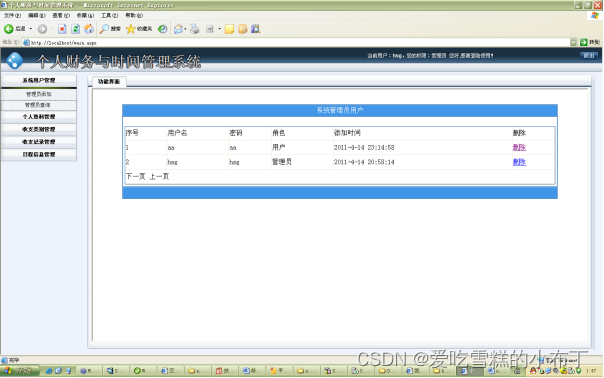The height and width of the screenshot is (378, 604).
Task: Click the yellow note toolbar icon
Action: point(229,29)
